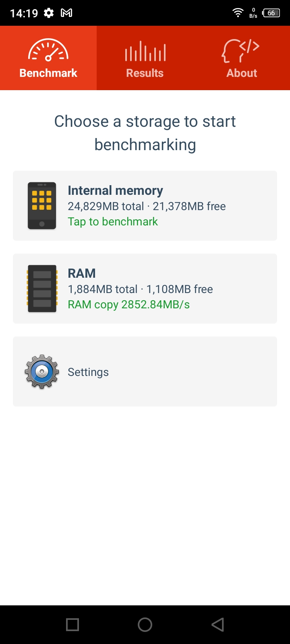Switch to the About tab label
The height and width of the screenshot is (644, 290).
[242, 73]
